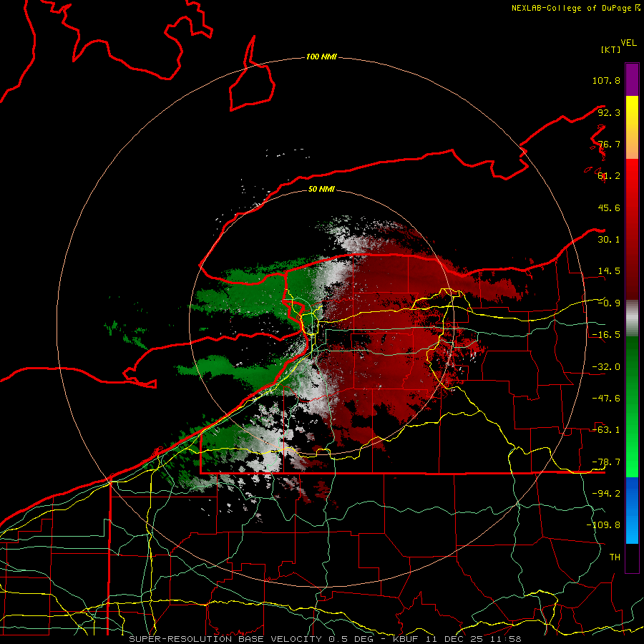Viewport: 644px width, 644px height.
Task: Select the -94.2 scale value
Action: point(606,494)
